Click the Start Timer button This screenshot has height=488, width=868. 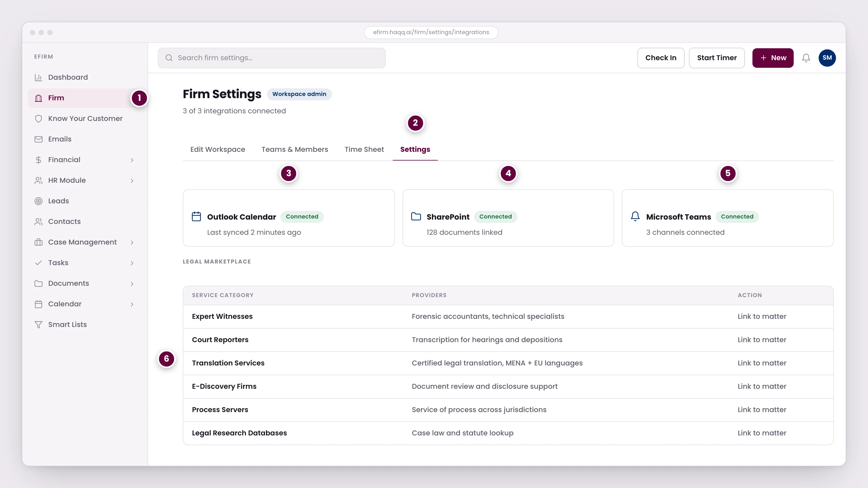pyautogui.click(x=717, y=58)
